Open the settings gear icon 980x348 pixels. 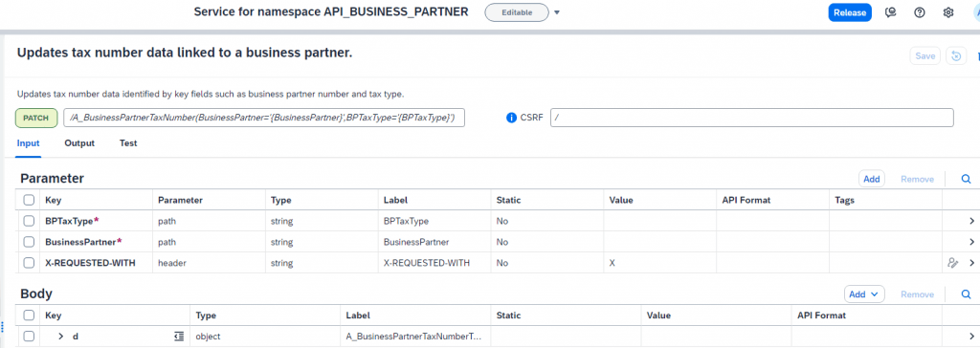click(948, 12)
